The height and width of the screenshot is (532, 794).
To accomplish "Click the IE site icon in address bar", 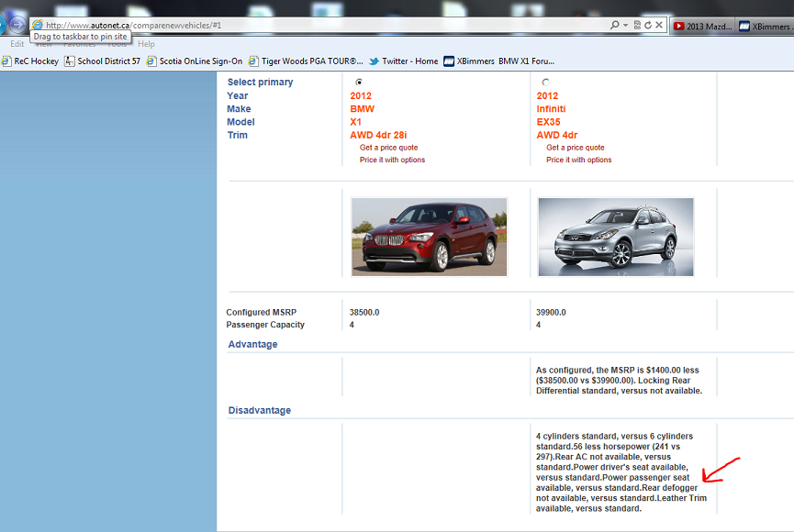I will pyautogui.click(x=38, y=25).
